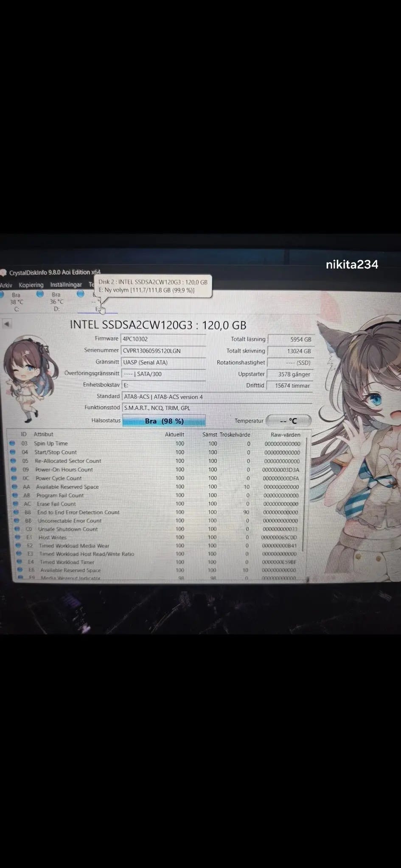The width and height of the screenshot is (401, 868).
Task: Open the Kopiering menu
Action: (31, 285)
